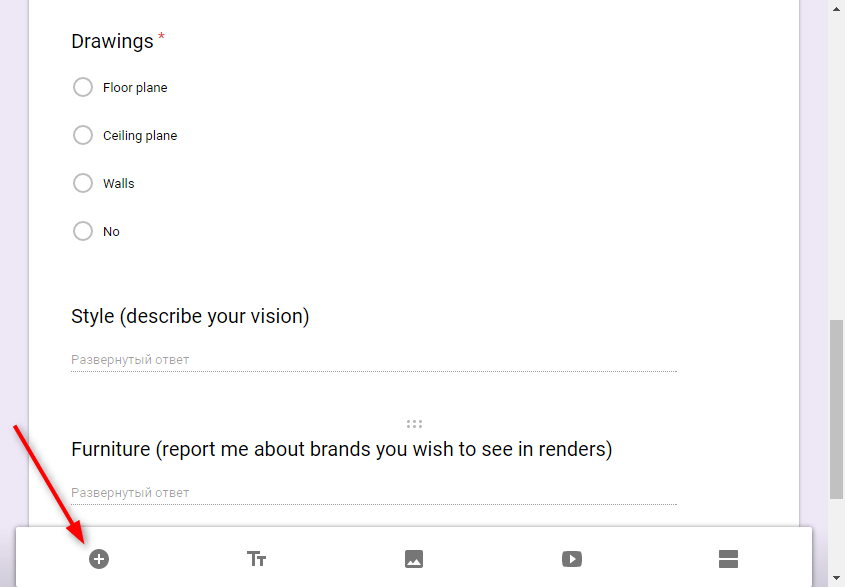Select the Furniture question title text
This screenshot has width=845, height=587.
point(341,449)
